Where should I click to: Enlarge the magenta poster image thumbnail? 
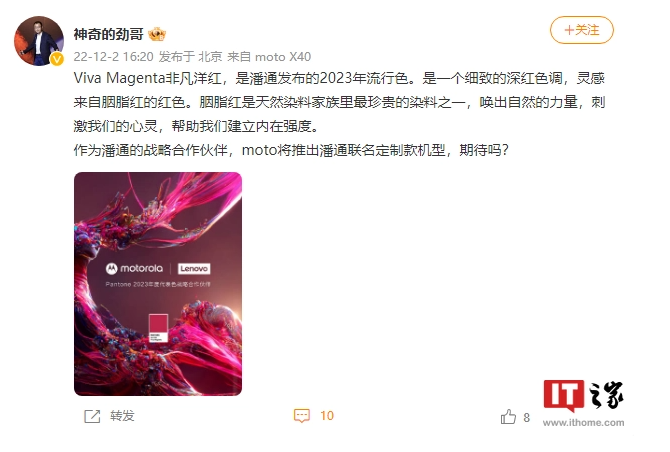[158, 284]
